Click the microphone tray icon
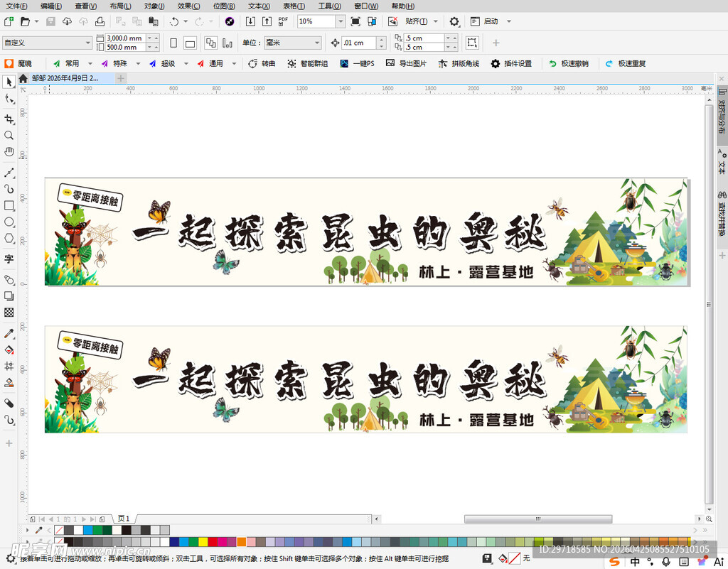This screenshot has width=728, height=569. pyautogui.click(x=666, y=562)
